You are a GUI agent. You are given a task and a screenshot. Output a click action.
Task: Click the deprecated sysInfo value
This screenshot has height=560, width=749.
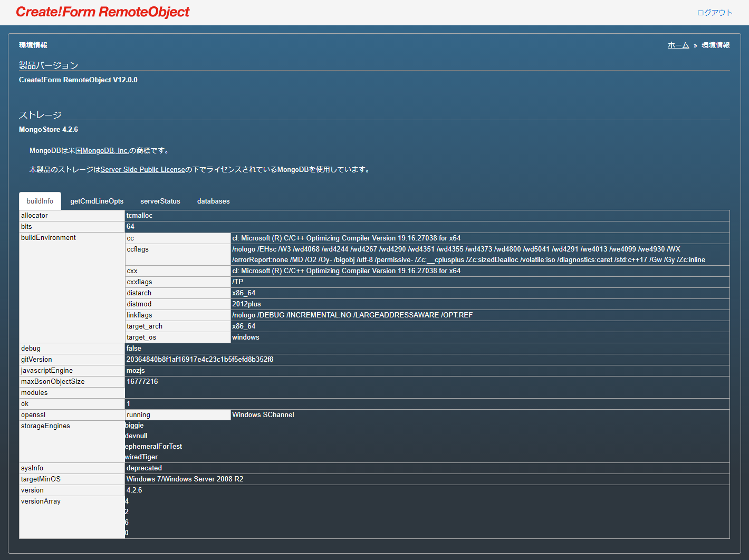[x=427, y=468]
